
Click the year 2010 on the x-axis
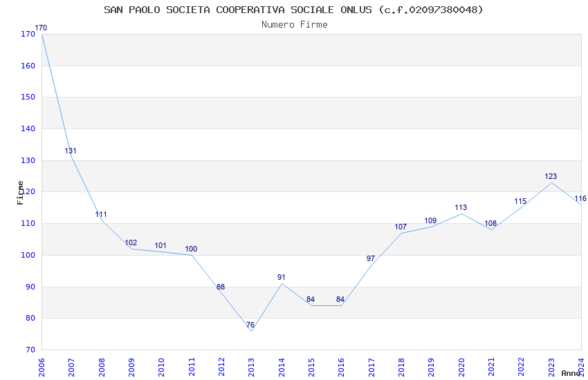(161, 367)
